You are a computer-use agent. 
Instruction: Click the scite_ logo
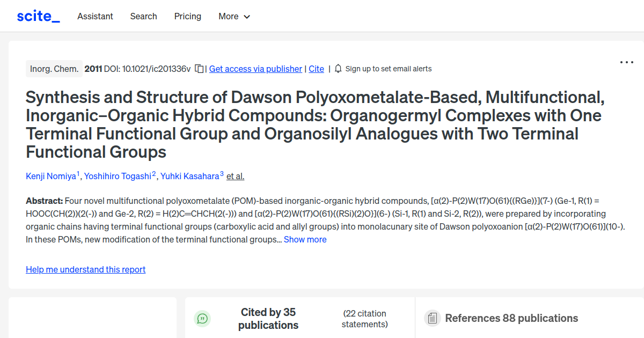(x=38, y=16)
